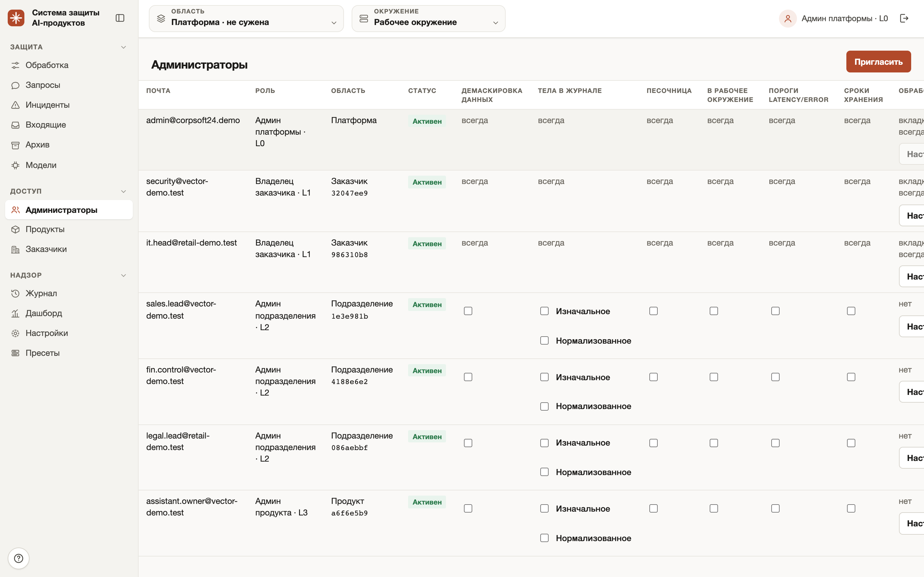
Task: Click the app logo icon
Action: [16, 18]
